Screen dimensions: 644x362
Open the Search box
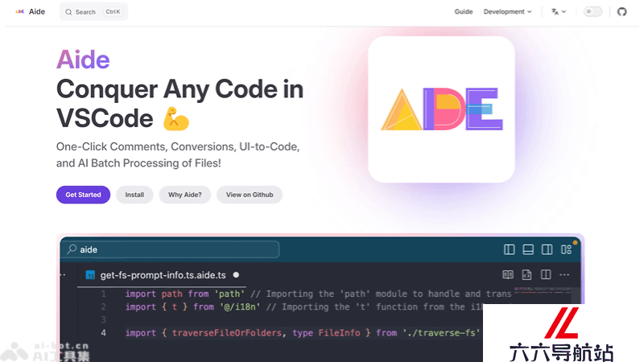click(x=93, y=11)
